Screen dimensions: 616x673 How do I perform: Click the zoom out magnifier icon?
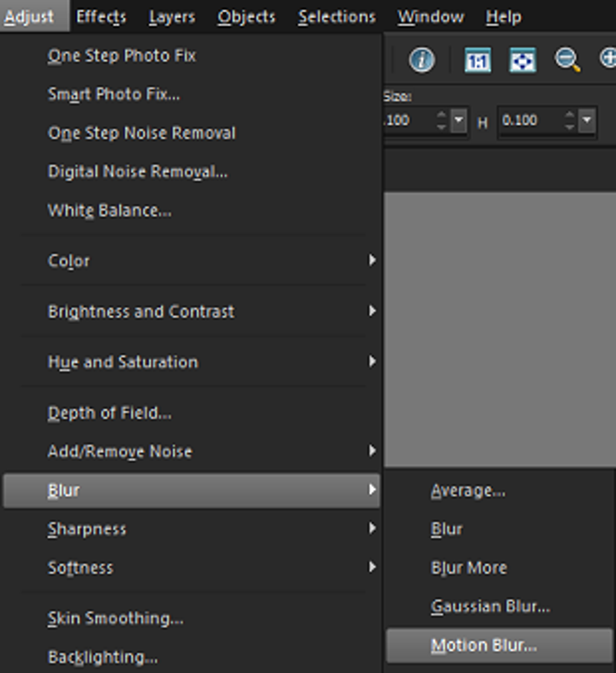click(x=567, y=60)
